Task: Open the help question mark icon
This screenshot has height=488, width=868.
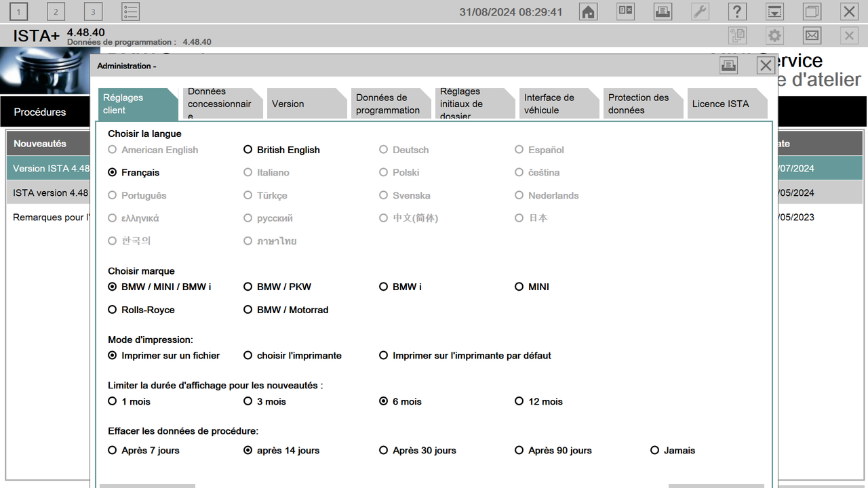Action: click(x=737, y=12)
